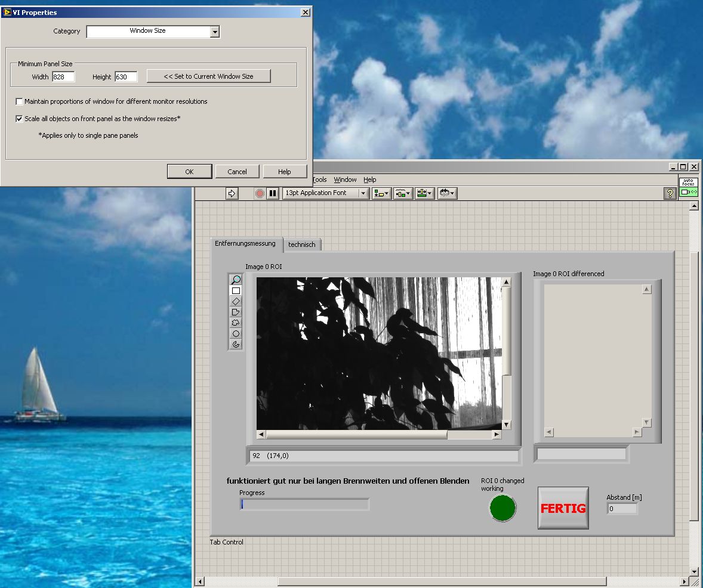
Task: Open the Resize Objects toolbar menu
Action: [424, 193]
